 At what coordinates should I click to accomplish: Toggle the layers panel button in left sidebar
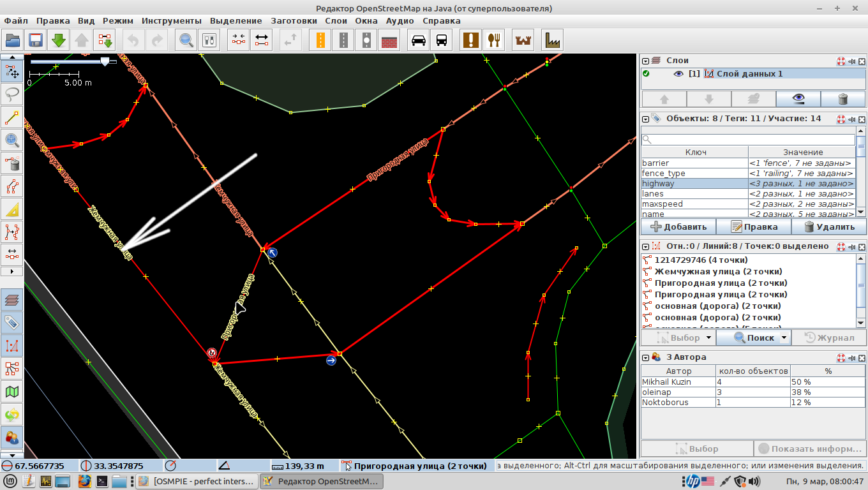[11, 299]
